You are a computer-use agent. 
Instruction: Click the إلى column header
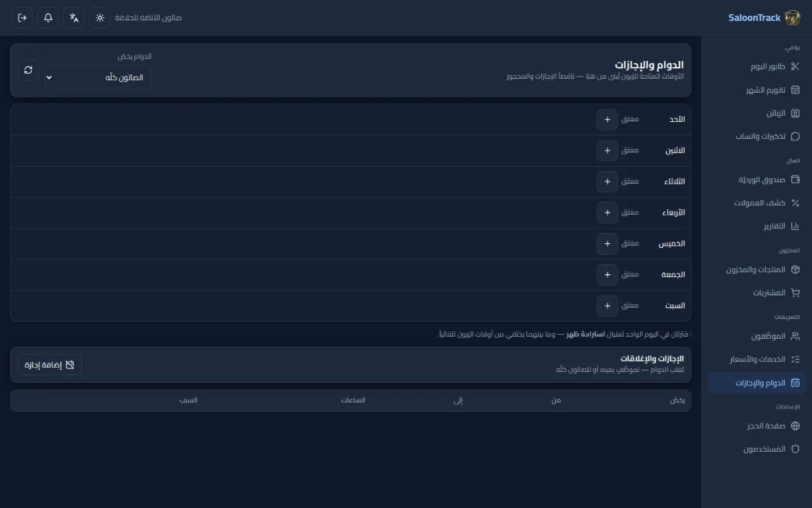(458, 400)
